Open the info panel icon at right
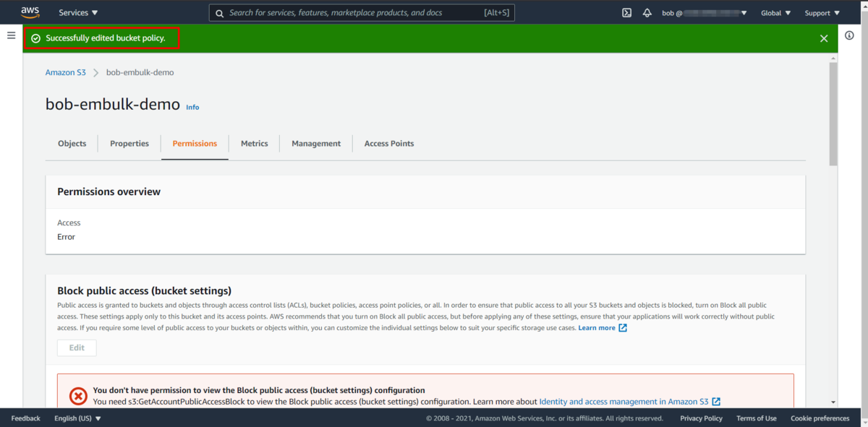Image resolution: width=868 pixels, height=427 pixels. coord(850,36)
